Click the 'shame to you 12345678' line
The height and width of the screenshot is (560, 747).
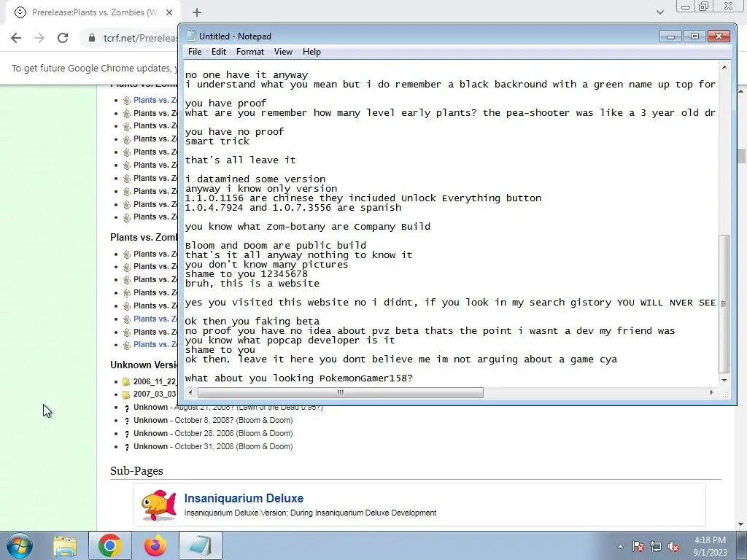click(247, 274)
